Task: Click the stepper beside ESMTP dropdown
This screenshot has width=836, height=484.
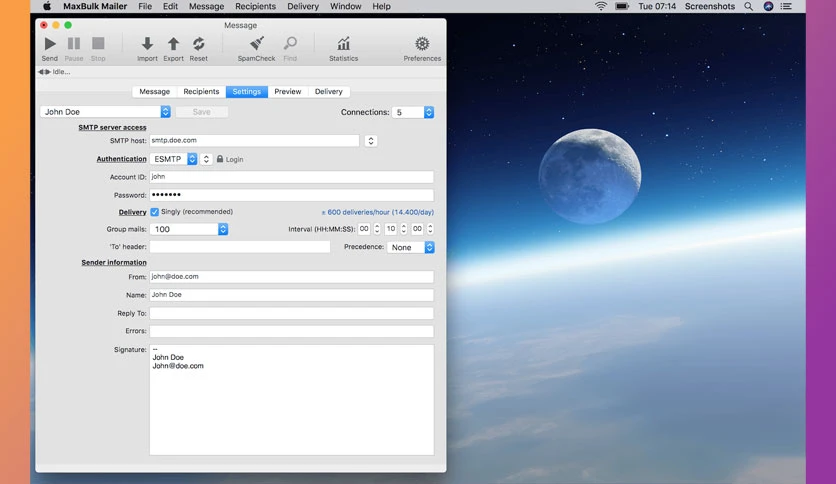Action: pyautogui.click(x=206, y=159)
